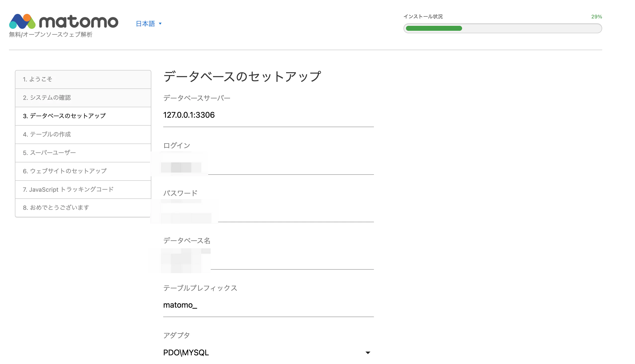Focus the ログイン input field
Viewport: 635px width, 364px height.
[268, 163]
